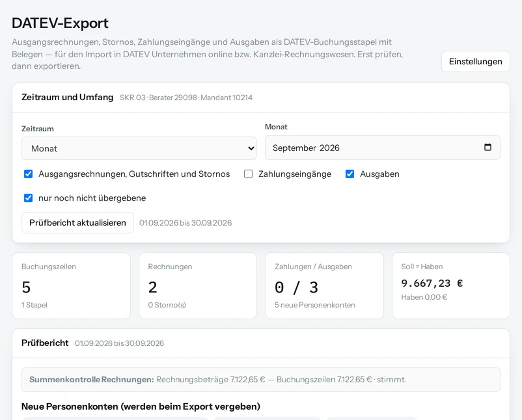Toggle nur noch nicht übergebene checkbox
Viewport: 522px width, 420px height.
28,198
